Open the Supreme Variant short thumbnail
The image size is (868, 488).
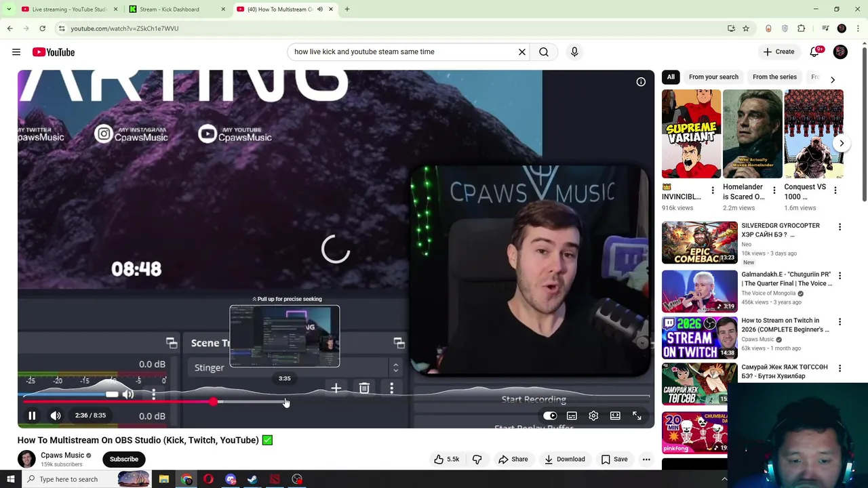[x=691, y=134]
